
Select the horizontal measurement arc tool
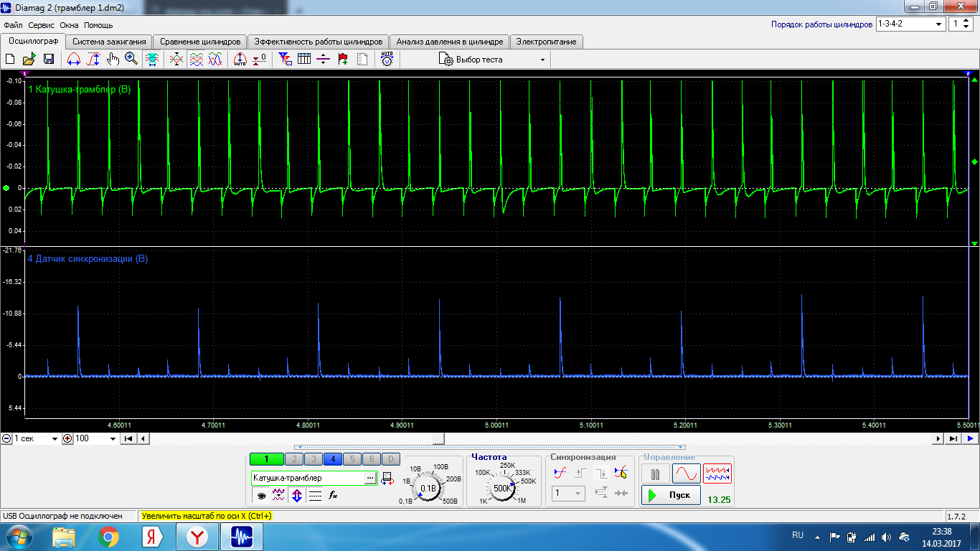coord(73,60)
